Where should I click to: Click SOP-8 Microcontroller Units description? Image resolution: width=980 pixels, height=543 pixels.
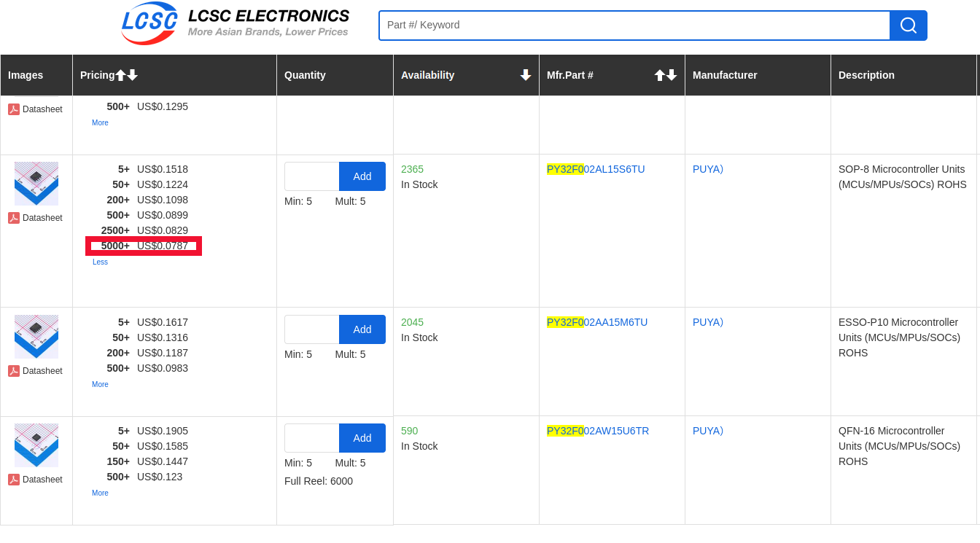[903, 176]
